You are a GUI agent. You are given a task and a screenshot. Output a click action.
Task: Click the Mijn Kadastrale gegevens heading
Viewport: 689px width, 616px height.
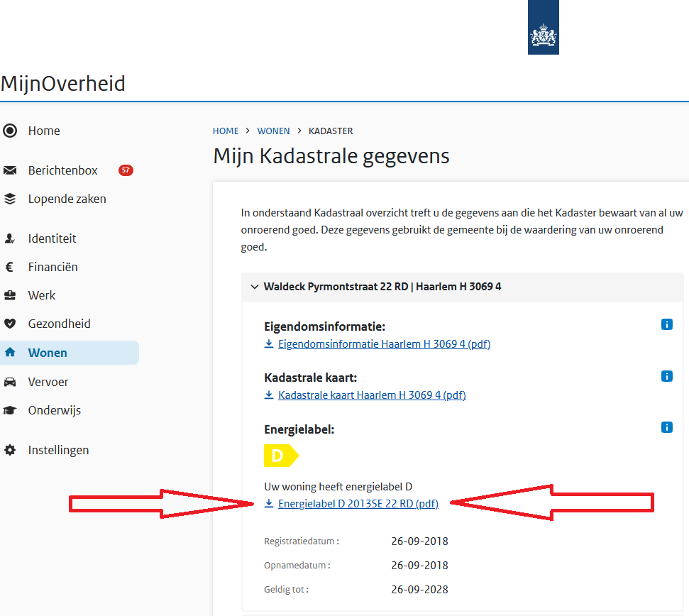(x=331, y=156)
